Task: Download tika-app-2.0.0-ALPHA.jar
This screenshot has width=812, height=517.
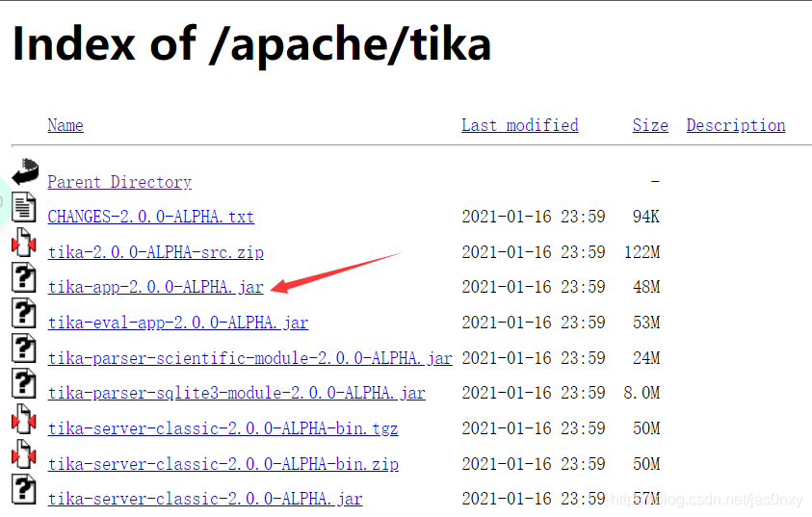Action: (x=156, y=287)
